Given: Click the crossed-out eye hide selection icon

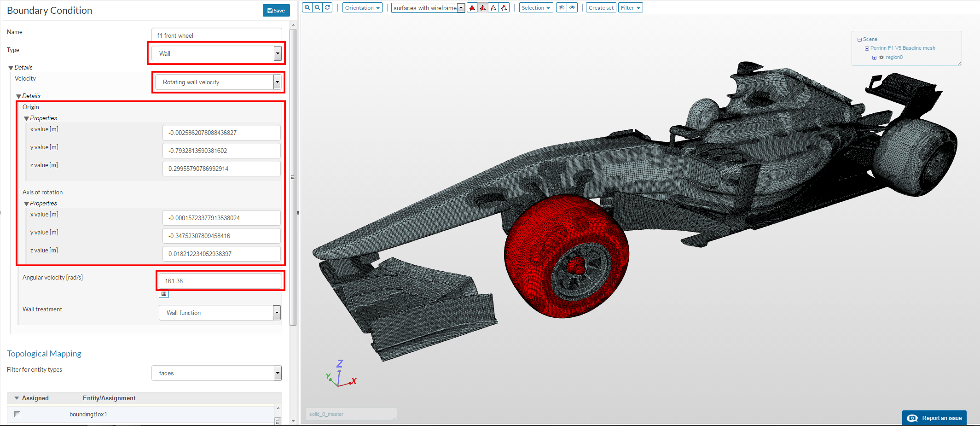Looking at the screenshot, I should 561,8.
